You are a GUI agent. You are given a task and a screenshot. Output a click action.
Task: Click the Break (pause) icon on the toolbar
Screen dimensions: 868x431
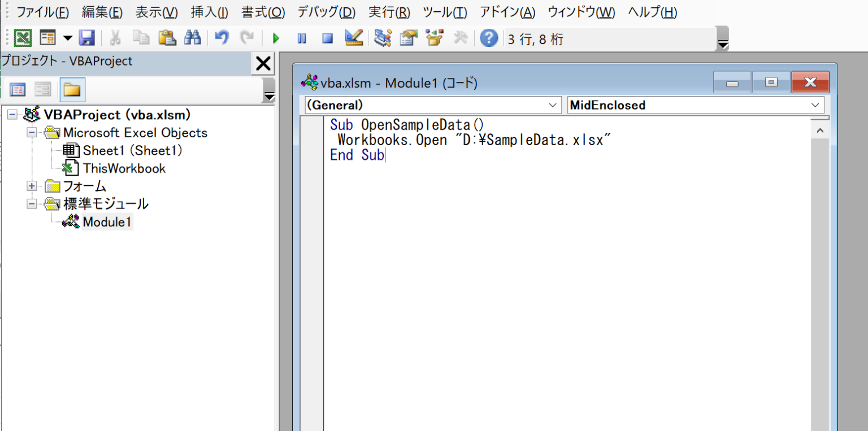click(x=302, y=37)
